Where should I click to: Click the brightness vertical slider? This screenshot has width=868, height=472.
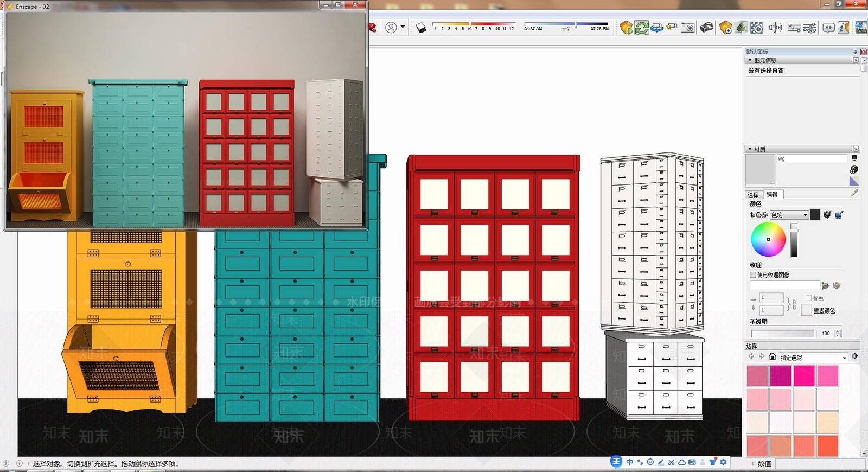pos(794,240)
